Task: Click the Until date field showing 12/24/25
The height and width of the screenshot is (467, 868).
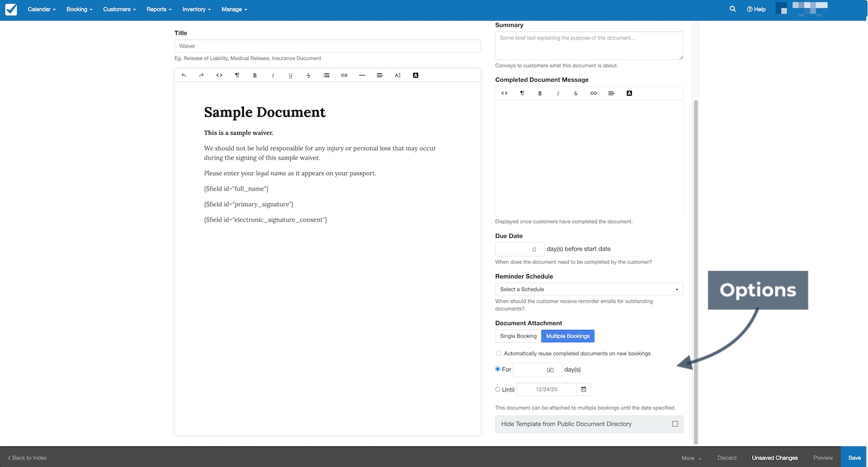Action: pos(546,389)
